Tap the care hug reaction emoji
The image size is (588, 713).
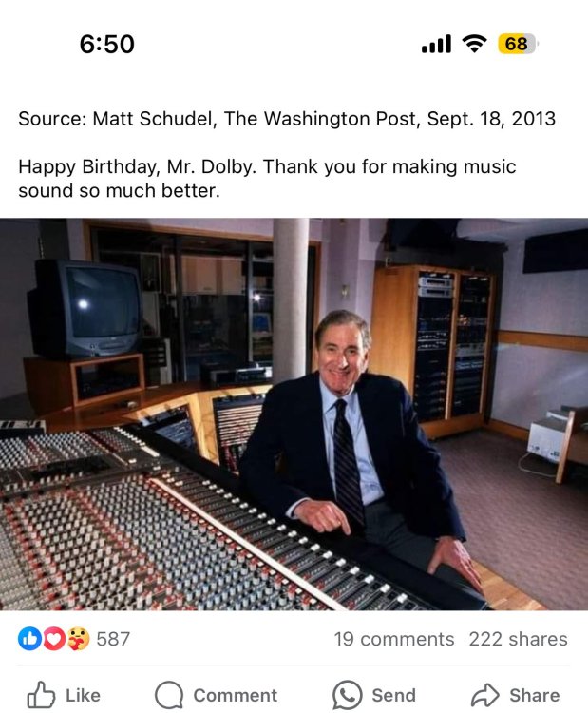pos(78,639)
